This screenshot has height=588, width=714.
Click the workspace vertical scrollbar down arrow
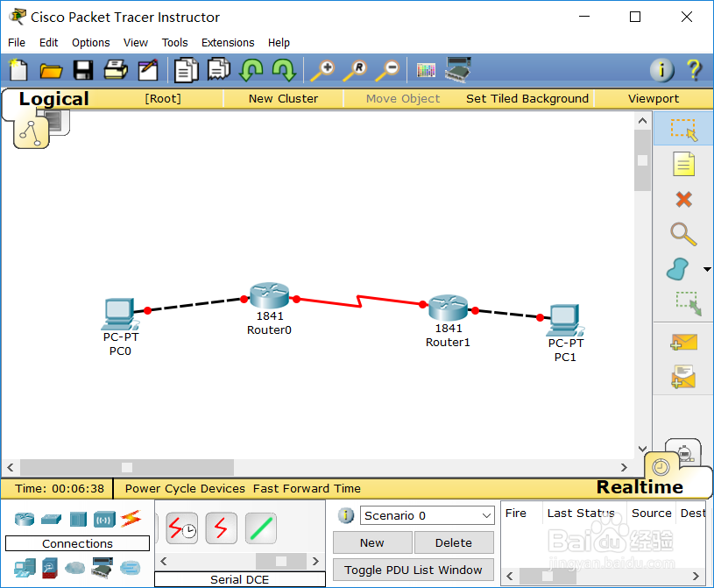[642, 449]
